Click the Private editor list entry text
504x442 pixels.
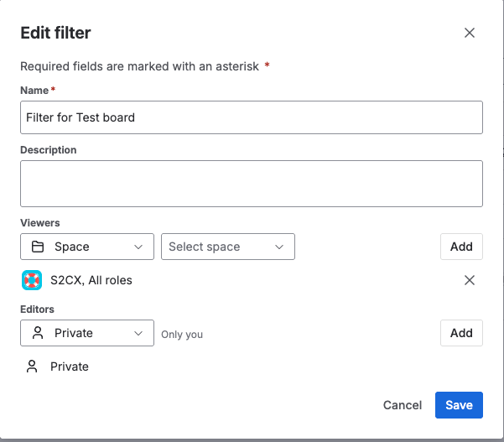pyautogui.click(x=70, y=367)
